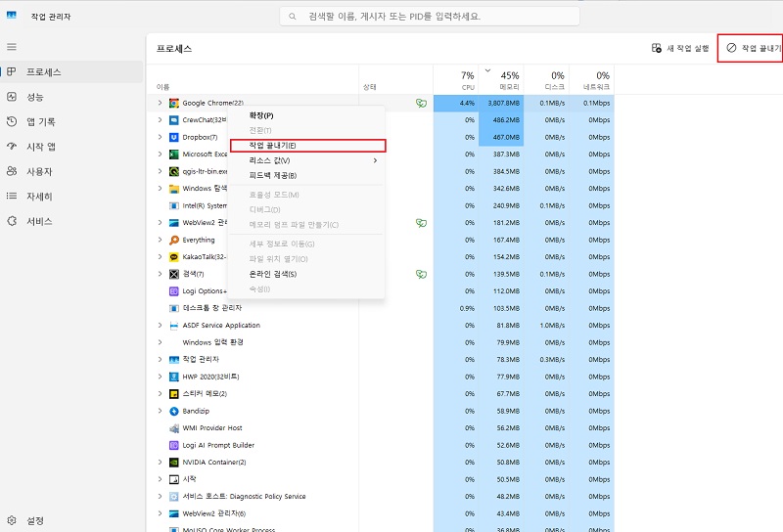Expand the WebView2 관리자(6) group
Screen dimensions: 783x532
click(x=160, y=513)
